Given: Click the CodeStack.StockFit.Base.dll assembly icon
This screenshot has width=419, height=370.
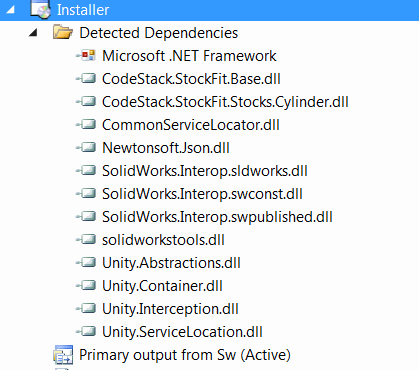Looking at the screenshot, I should (86, 79).
